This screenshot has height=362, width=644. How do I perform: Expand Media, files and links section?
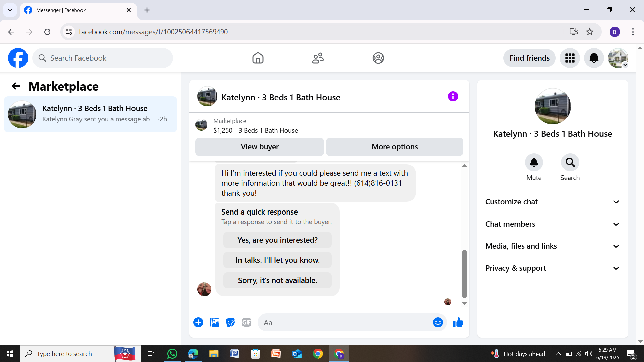click(552, 246)
